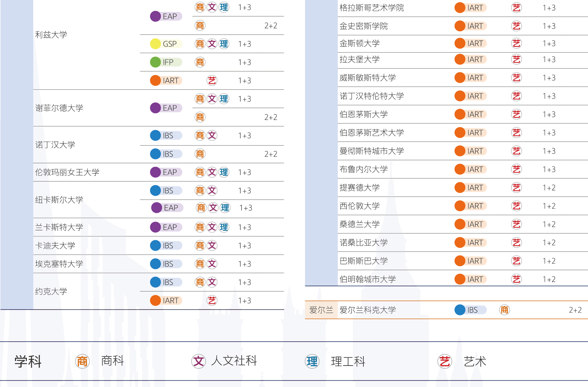Click the 艺术 legend label

(475, 361)
